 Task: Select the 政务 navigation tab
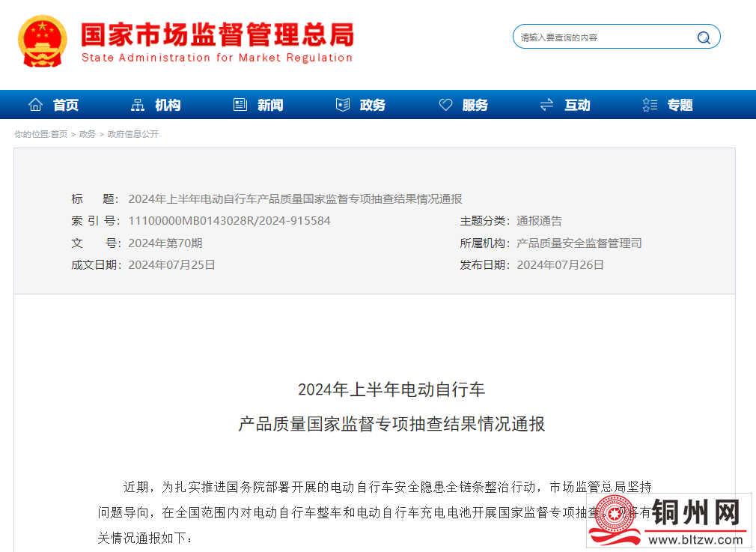(373, 106)
